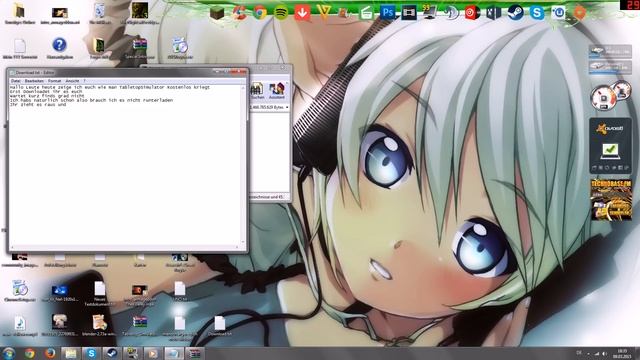The image size is (640, 360).
Task: Open the Ansicht menu in Notepad
Action: (x=72, y=81)
